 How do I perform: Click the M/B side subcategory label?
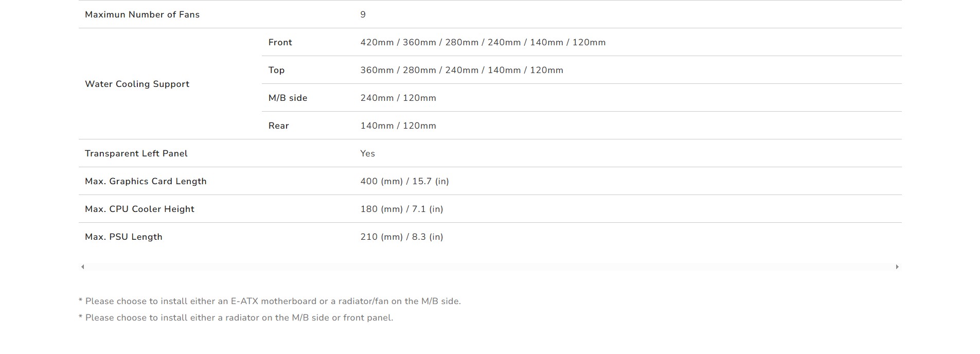288,98
